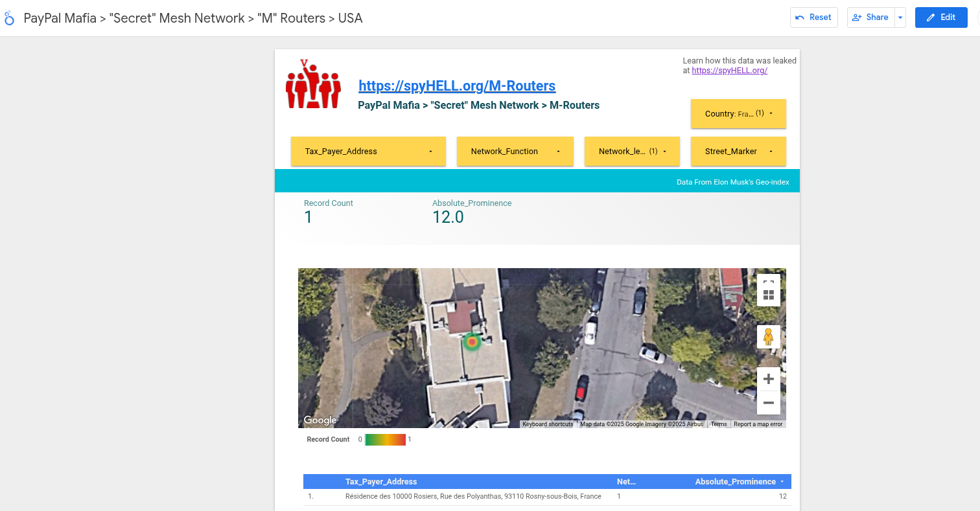Screen dimensions: 980x511
Task: Sort by Absolute_Prominence column header
Action: click(735, 482)
